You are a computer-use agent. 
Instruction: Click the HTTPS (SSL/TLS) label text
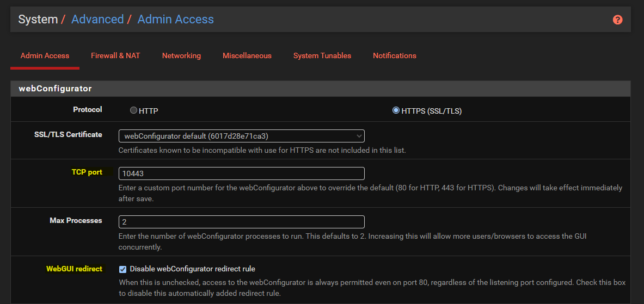coord(432,111)
